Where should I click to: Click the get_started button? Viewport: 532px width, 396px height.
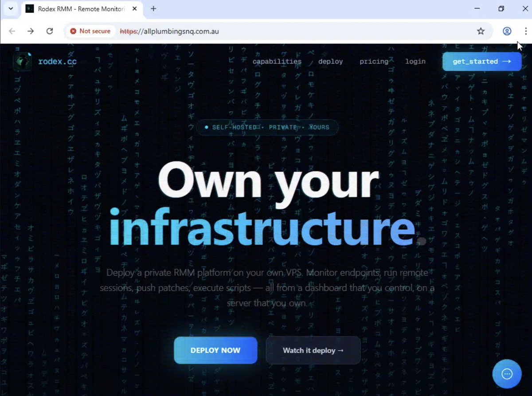tap(482, 62)
